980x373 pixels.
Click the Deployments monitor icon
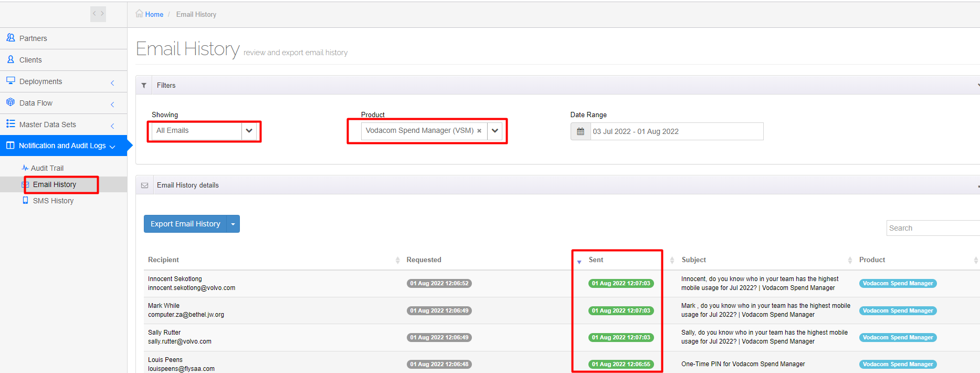10,81
